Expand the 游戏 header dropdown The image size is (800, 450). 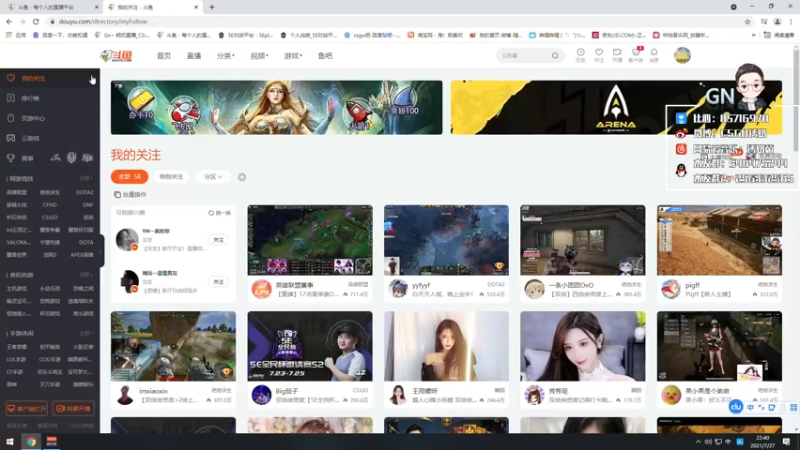pos(293,56)
